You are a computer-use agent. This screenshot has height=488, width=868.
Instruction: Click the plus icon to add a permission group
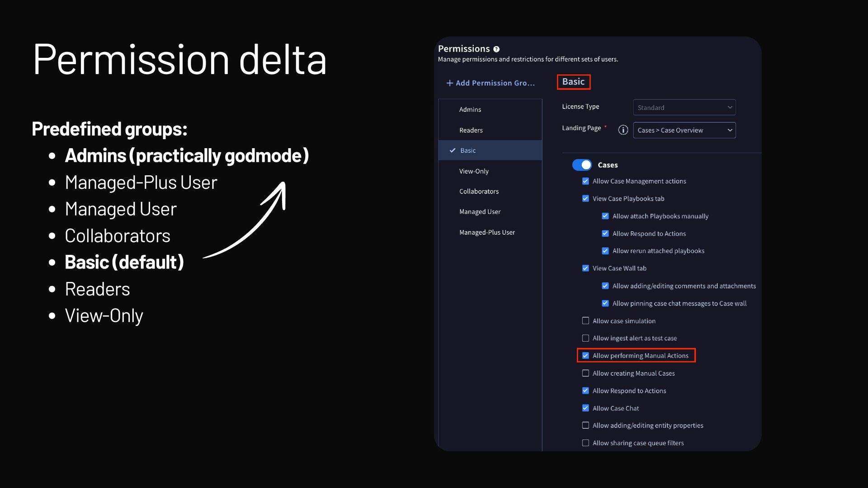[x=449, y=83]
